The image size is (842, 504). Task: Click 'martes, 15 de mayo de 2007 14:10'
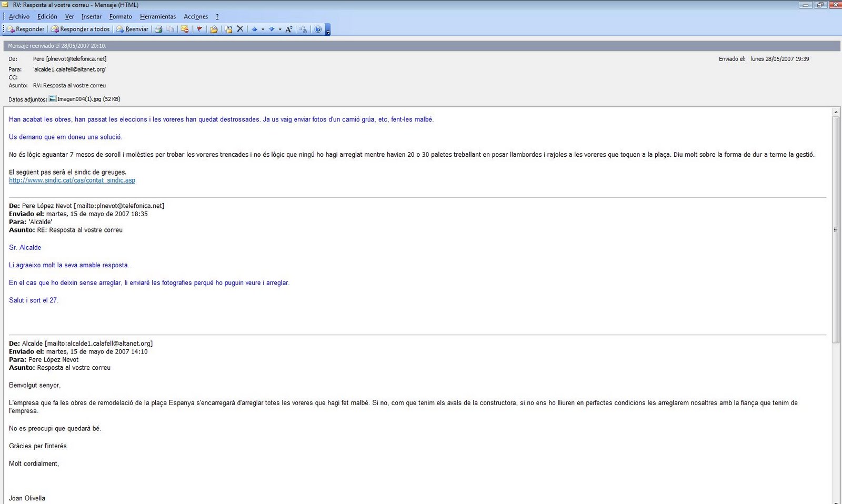[x=97, y=351]
